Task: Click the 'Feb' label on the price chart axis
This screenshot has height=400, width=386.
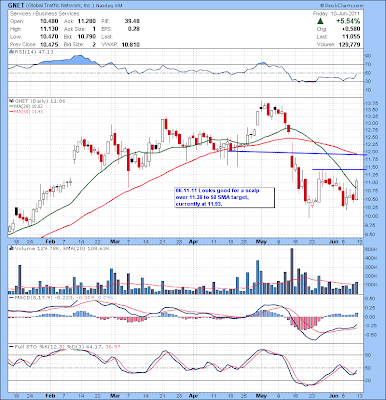Action: tap(50, 241)
